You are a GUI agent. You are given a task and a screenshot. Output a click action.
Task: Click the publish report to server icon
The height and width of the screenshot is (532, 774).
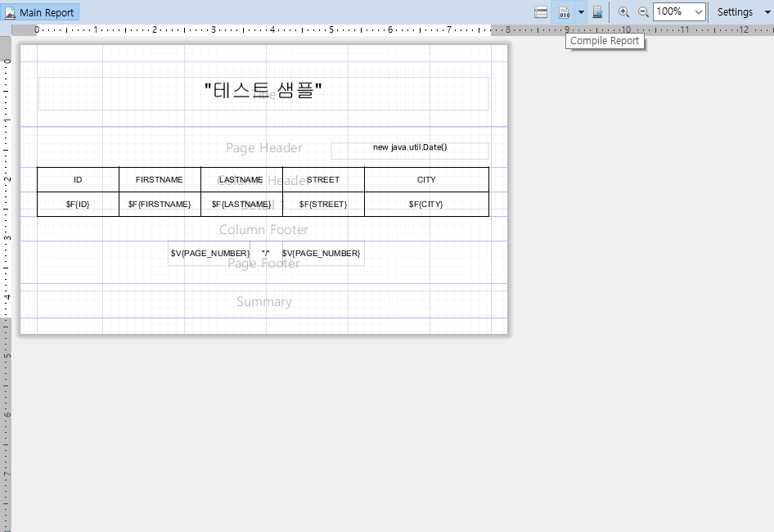click(597, 11)
